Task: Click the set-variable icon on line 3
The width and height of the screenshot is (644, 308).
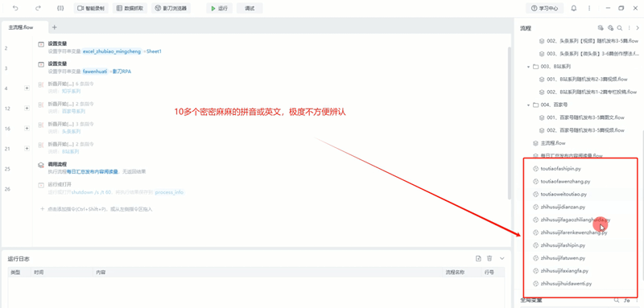Action: pos(41,64)
